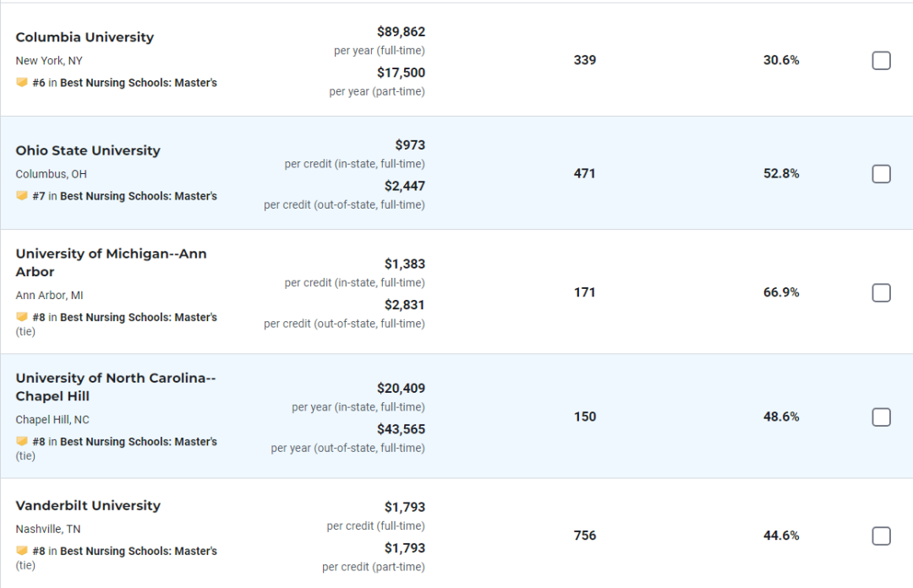The image size is (913, 588).
Task: Click the badge icon beside Vanderbilt's #8 ranking
Action: [22, 551]
